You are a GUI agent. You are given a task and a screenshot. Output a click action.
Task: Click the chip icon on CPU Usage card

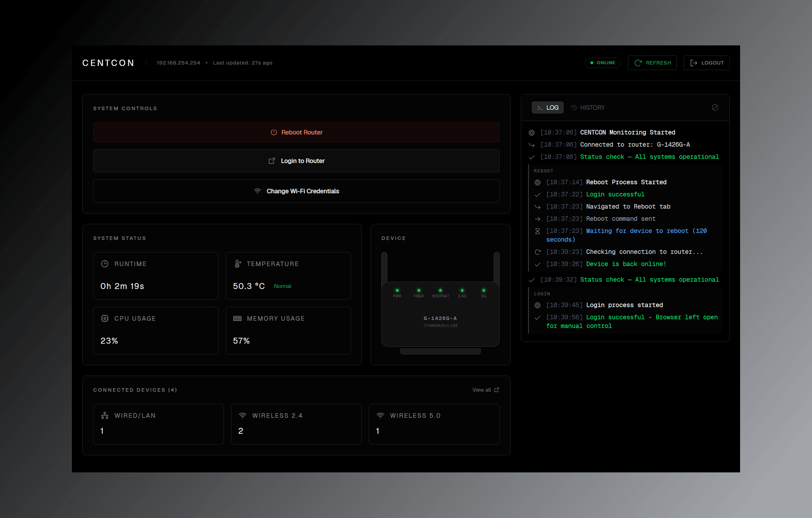pos(105,318)
